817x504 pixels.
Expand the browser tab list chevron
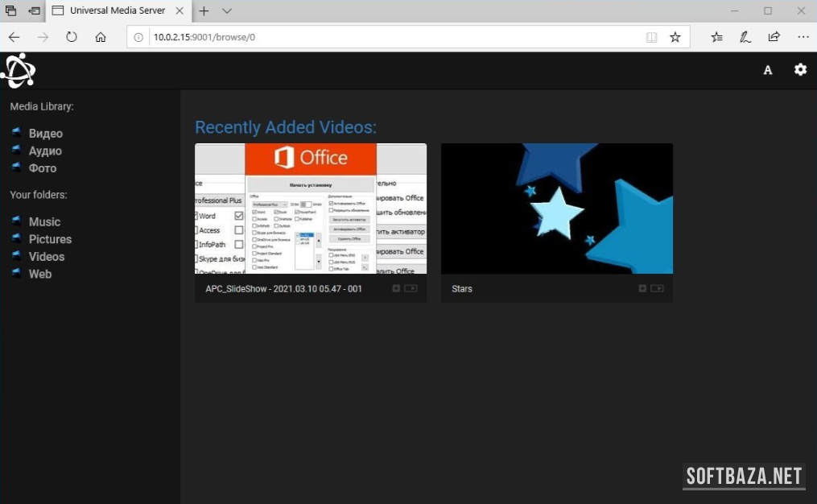pyautogui.click(x=227, y=11)
